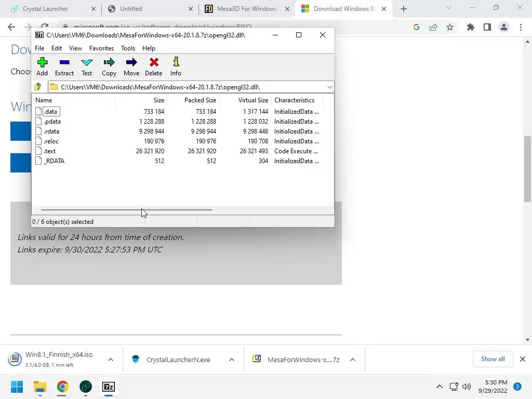Open Win8.1_Finnish_x64.iso download item
532x399 pixels.
coord(59,360)
